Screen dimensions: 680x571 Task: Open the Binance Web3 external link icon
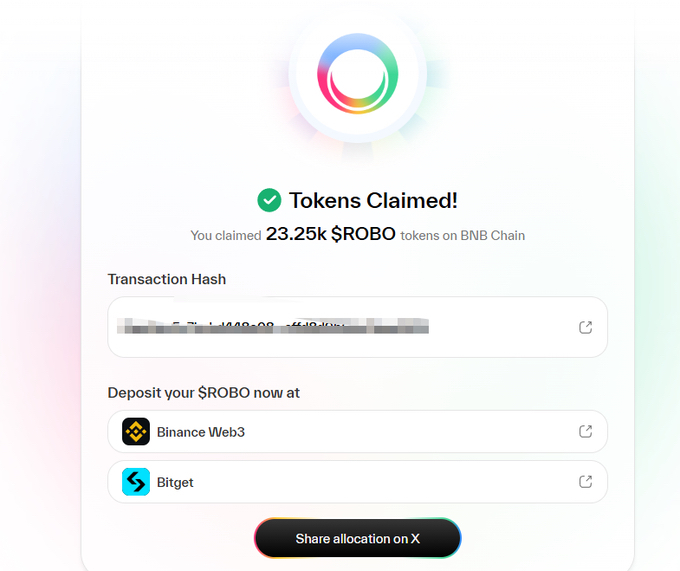585,432
